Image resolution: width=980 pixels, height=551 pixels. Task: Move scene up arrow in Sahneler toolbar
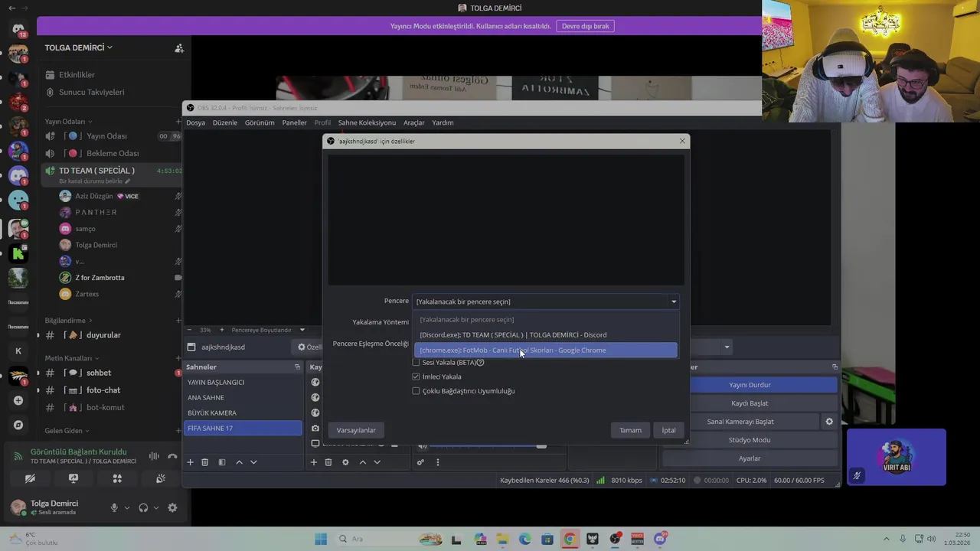239,462
